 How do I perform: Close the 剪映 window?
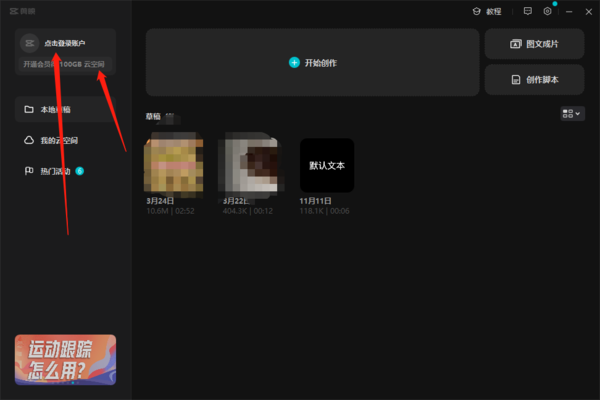pyautogui.click(x=589, y=12)
